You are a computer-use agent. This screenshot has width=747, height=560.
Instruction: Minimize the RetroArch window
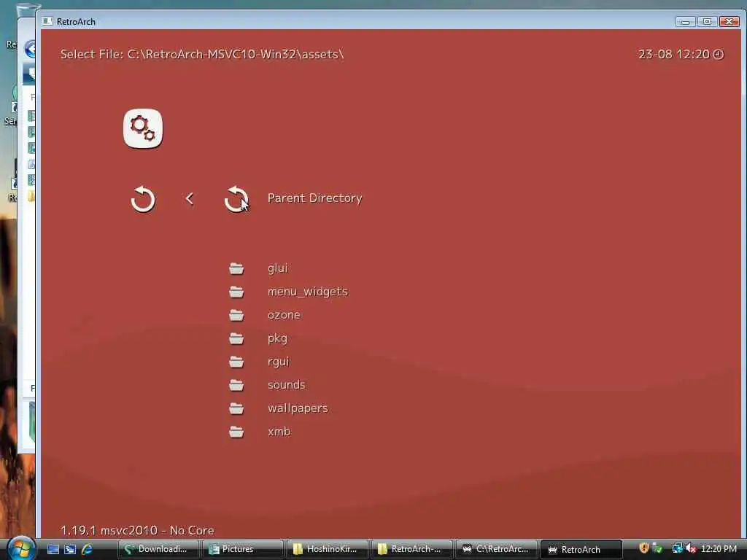coord(685,21)
